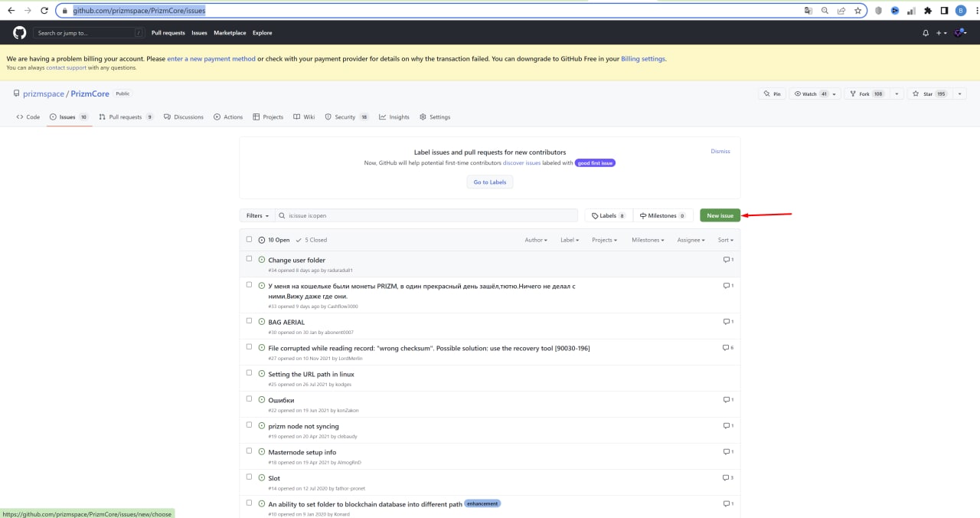Screen dimensions: 980x518
Task: Click the search magnifier in the issue filter
Action: point(282,216)
